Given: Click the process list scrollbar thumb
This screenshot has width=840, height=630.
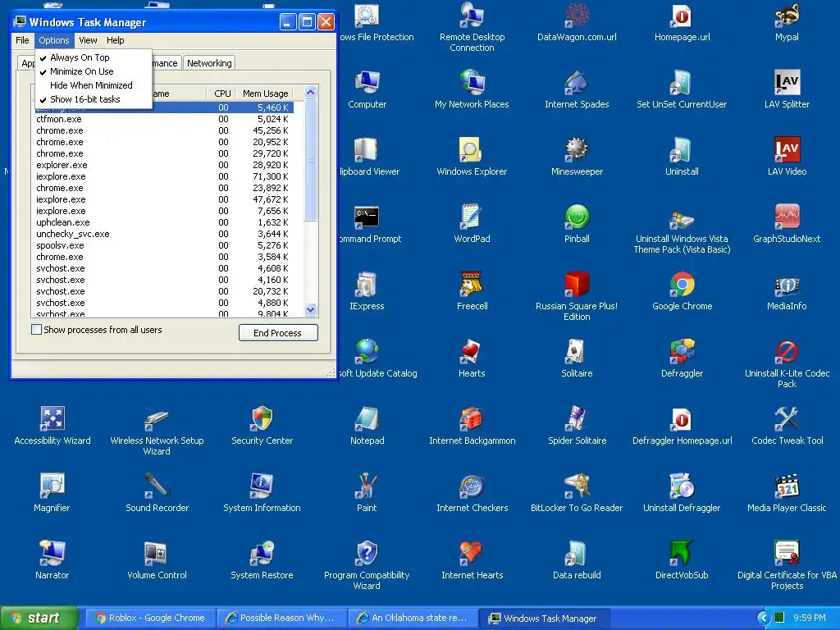Looking at the screenshot, I should (x=311, y=160).
